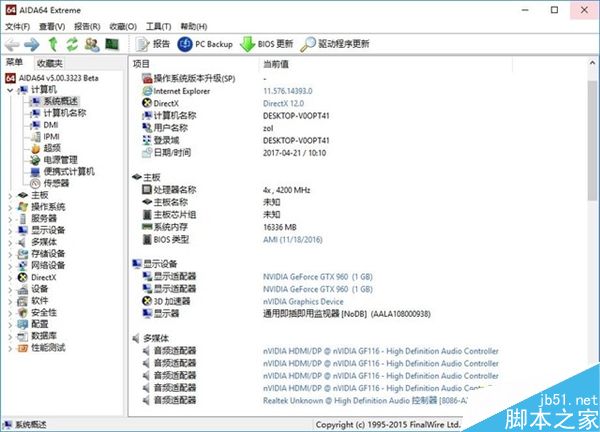Expand the DirectX tree node
600x432 pixels.
click(10, 278)
